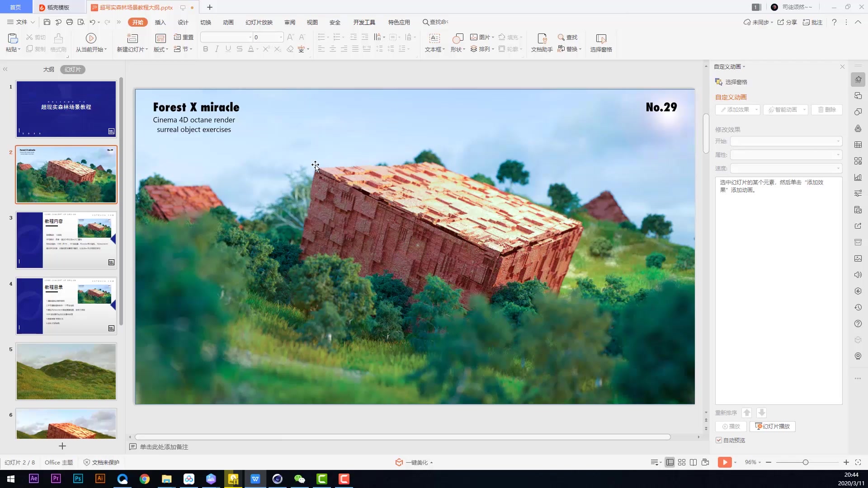Click the 删除 delete animation button

827,109
